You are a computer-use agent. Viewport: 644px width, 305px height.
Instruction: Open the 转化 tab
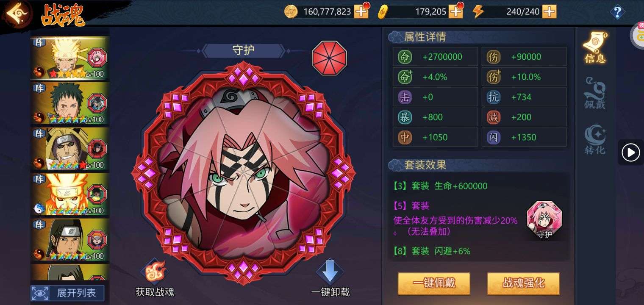[595, 139]
